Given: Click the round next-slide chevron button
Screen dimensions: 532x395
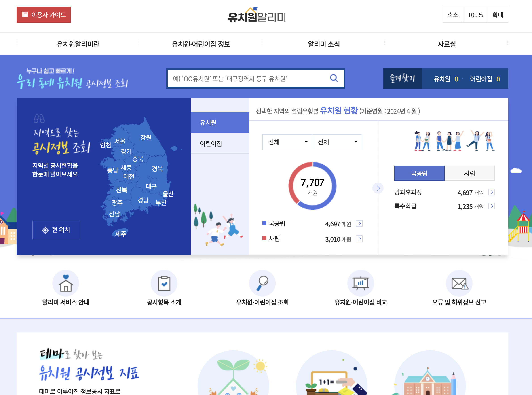Looking at the screenshot, I should pos(378,188).
